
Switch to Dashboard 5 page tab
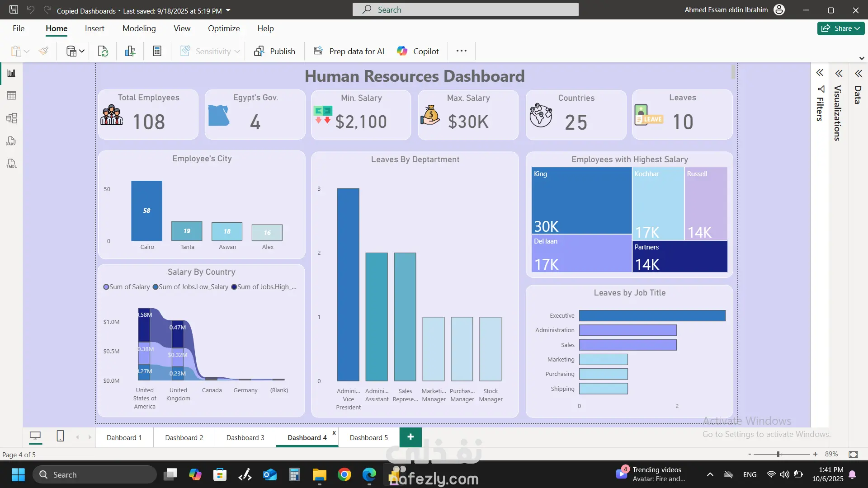coord(368,437)
